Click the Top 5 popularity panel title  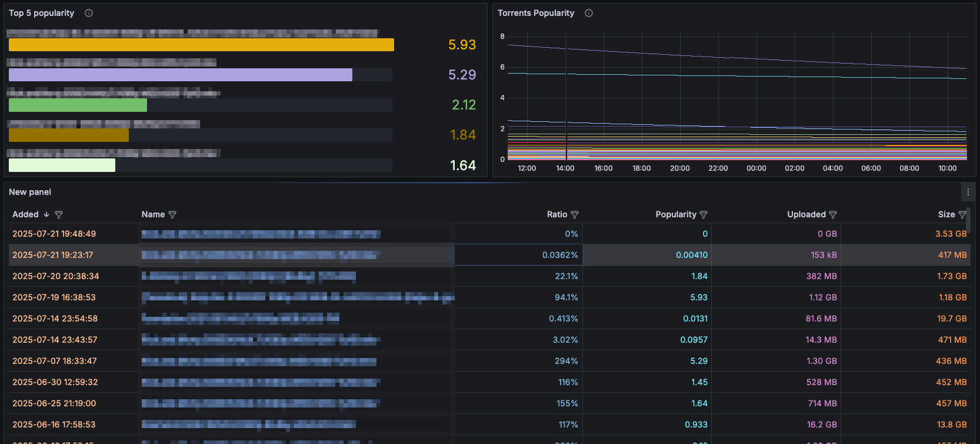[41, 13]
